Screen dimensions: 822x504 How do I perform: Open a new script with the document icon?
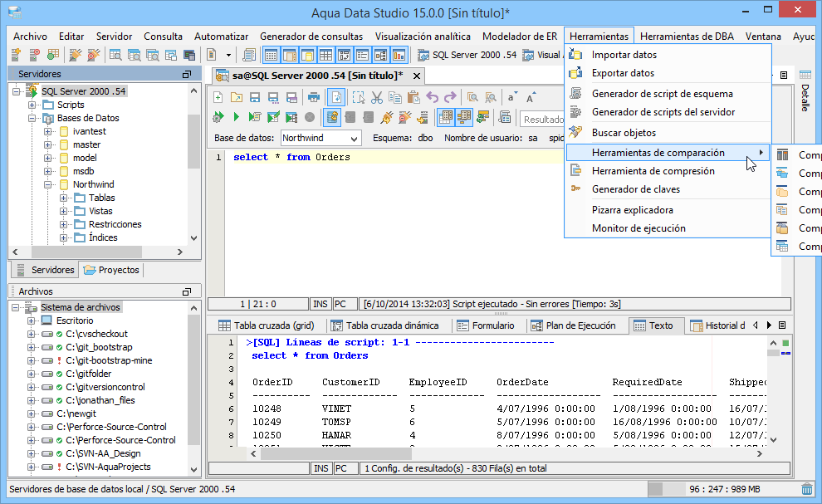(211, 55)
